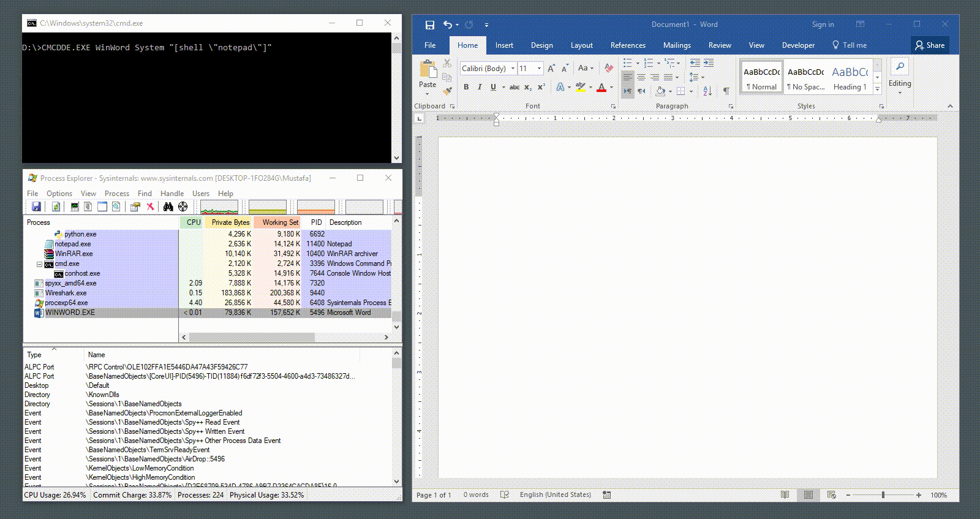Click the Tell me search box

(x=850, y=45)
